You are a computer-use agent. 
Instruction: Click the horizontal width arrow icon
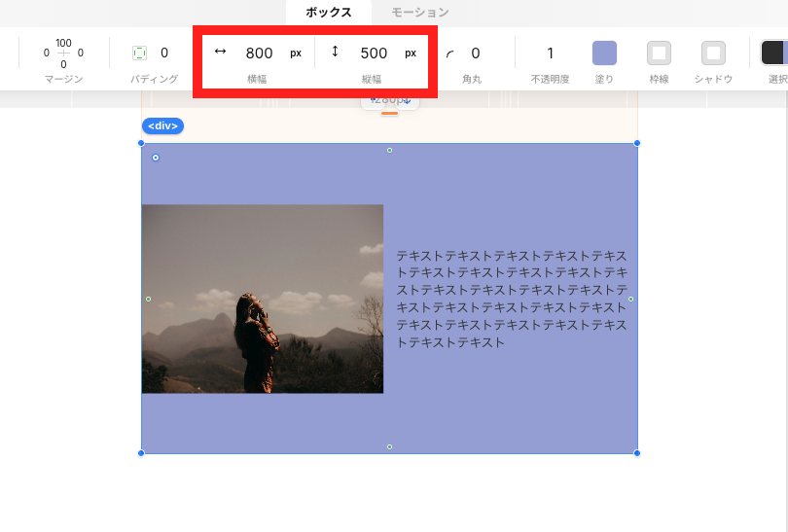[220, 52]
